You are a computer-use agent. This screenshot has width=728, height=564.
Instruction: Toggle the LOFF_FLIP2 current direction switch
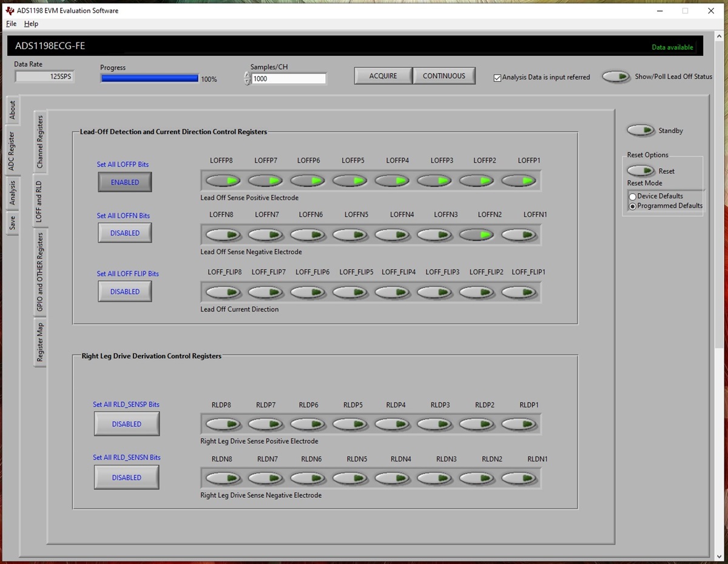click(x=476, y=292)
